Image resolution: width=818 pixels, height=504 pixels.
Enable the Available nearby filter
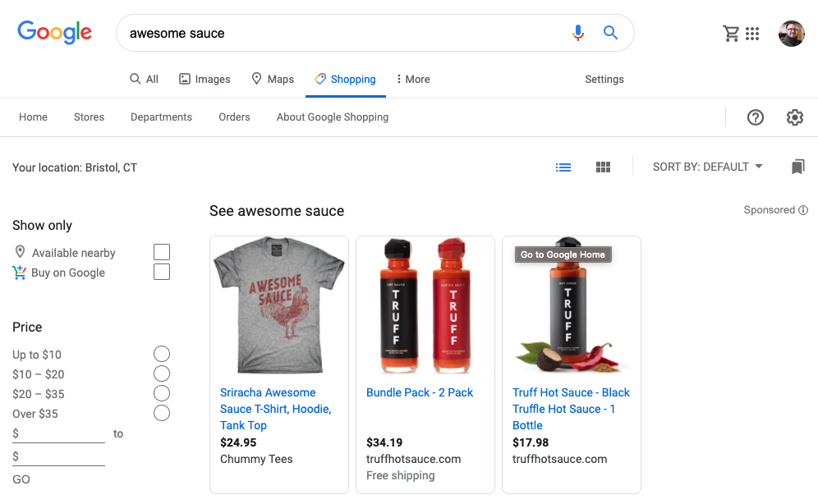(162, 252)
